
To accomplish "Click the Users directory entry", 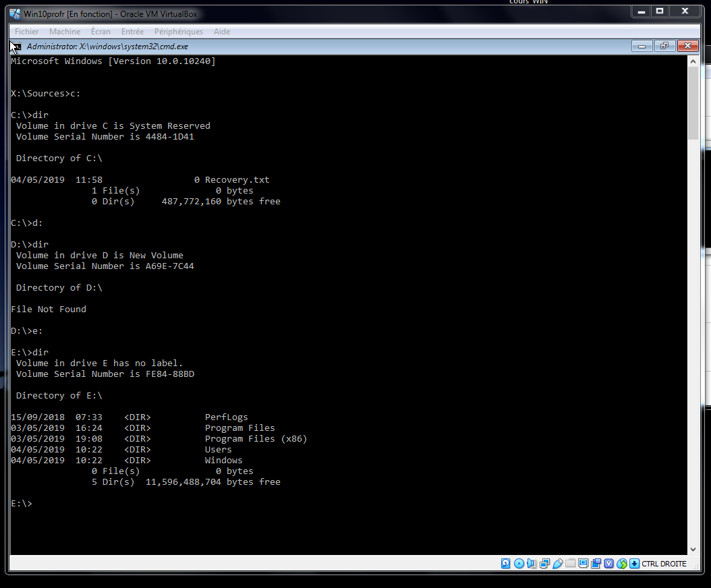I will pos(218,450).
